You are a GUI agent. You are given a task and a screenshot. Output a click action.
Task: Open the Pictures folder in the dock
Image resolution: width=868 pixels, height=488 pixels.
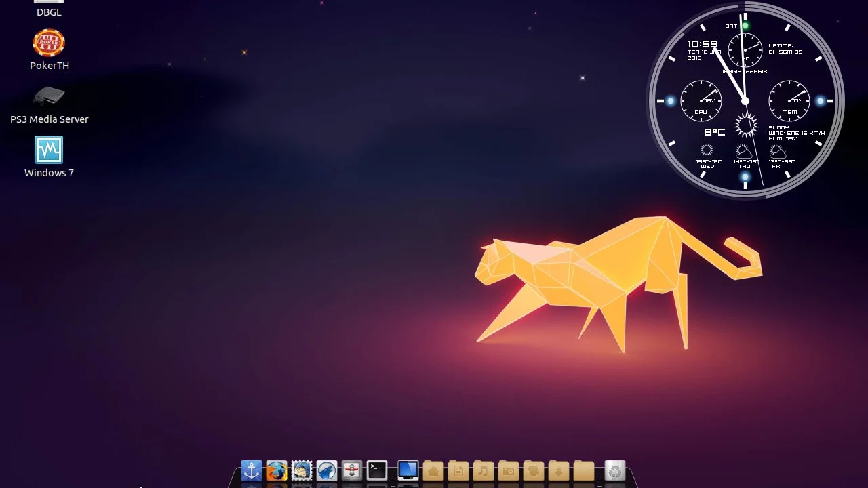coord(508,471)
